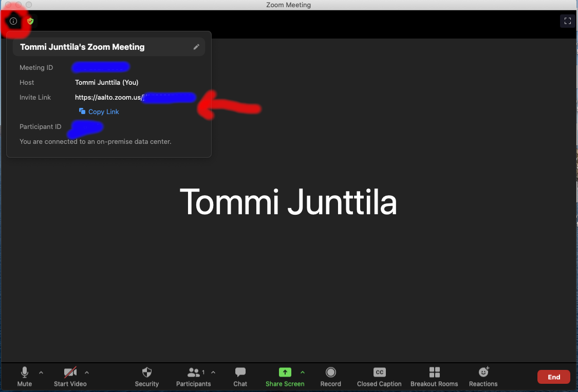Mute the microphone
Viewport: 578px width, 392px height.
[24, 377]
